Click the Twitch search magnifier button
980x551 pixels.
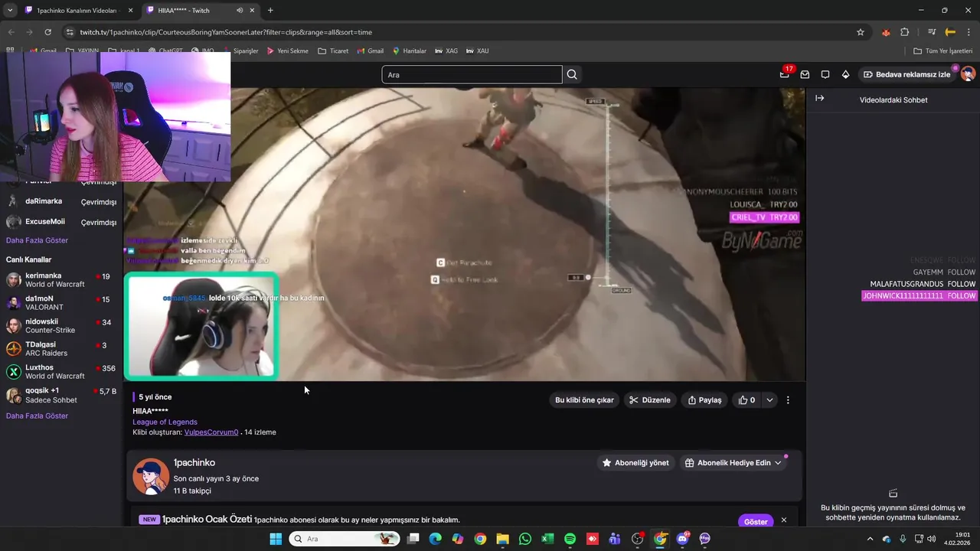pyautogui.click(x=572, y=74)
